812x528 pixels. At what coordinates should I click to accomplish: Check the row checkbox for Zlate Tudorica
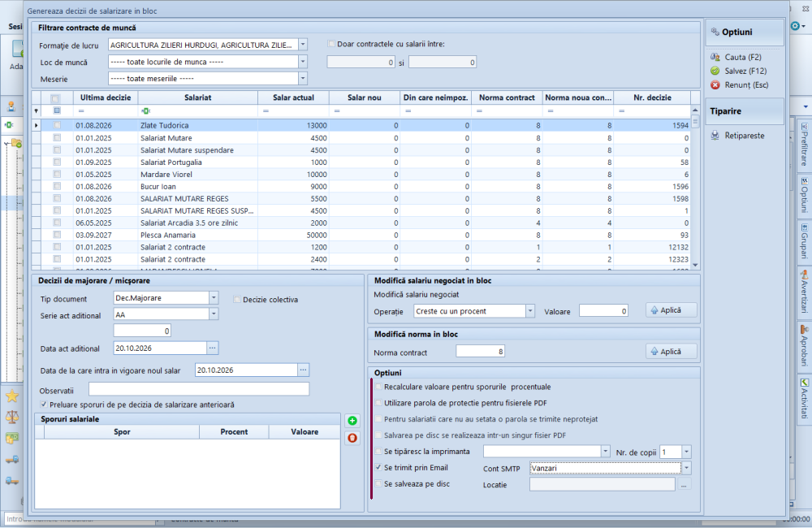click(57, 125)
